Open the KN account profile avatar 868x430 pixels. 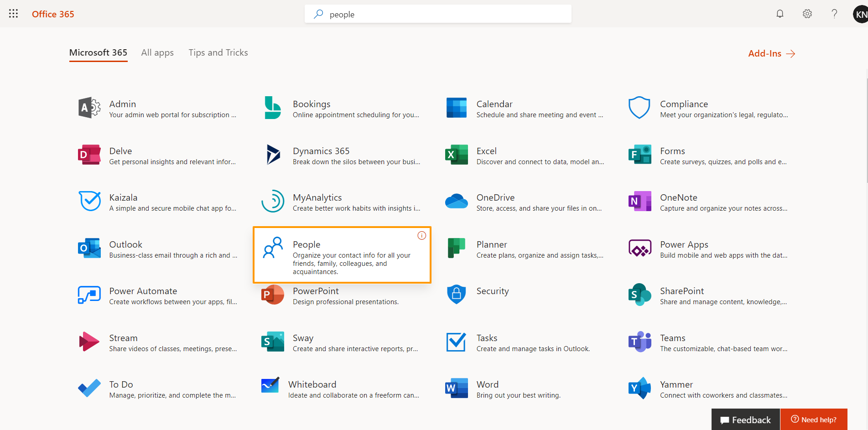(860, 14)
